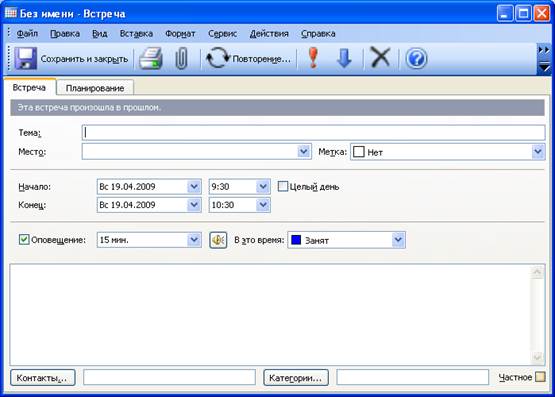Minimize the appointment window
Screen dimensions: 555x397
[x=504, y=14]
